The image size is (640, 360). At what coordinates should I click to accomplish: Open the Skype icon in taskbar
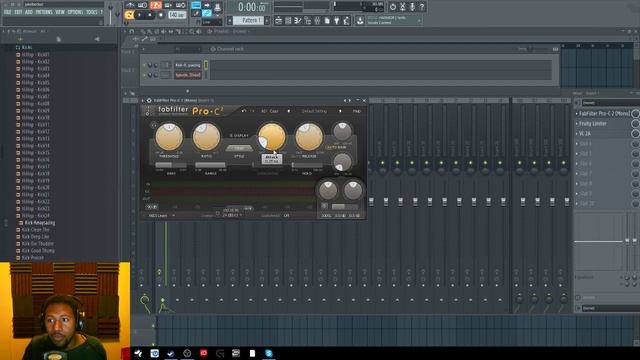click(x=269, y=353)
